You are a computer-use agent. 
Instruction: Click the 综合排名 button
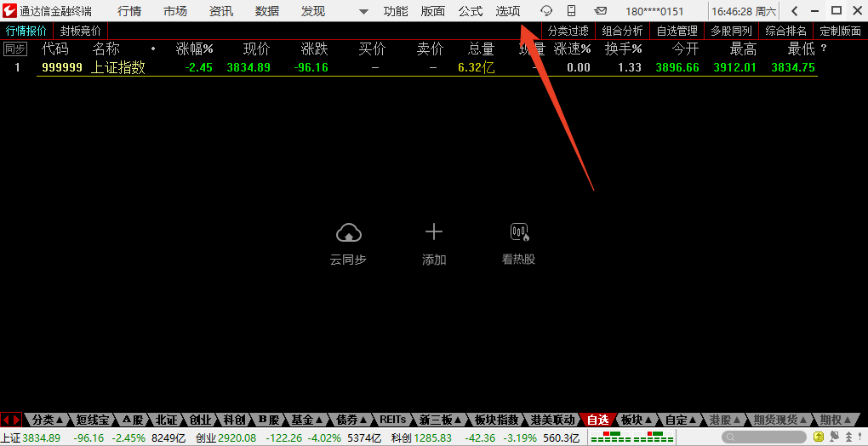pyautogui.click(x=785, y=31)
